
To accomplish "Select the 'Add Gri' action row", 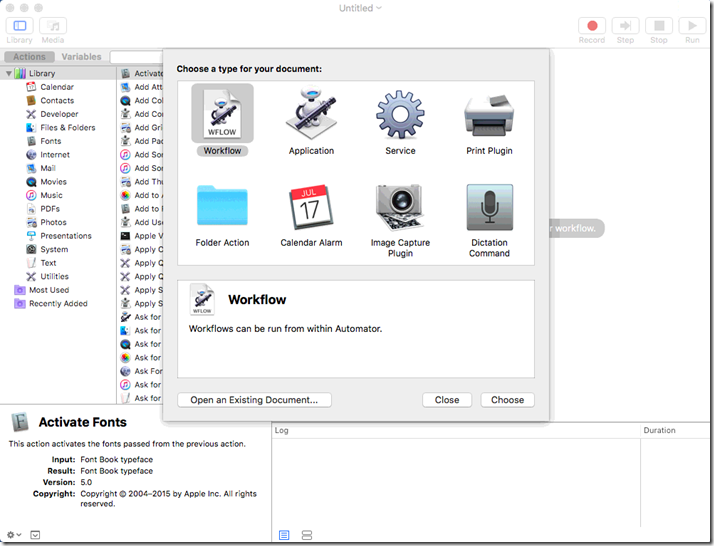I will 141,128.
